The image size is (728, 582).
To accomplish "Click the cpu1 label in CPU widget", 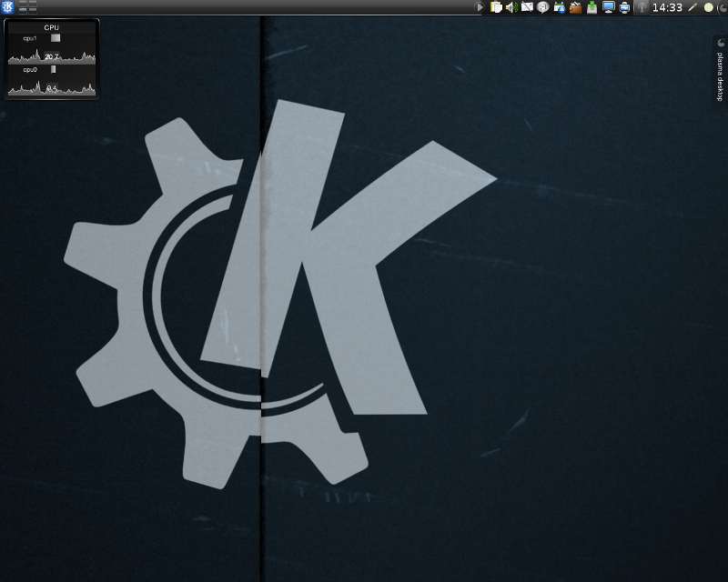I will click(30, 38).
